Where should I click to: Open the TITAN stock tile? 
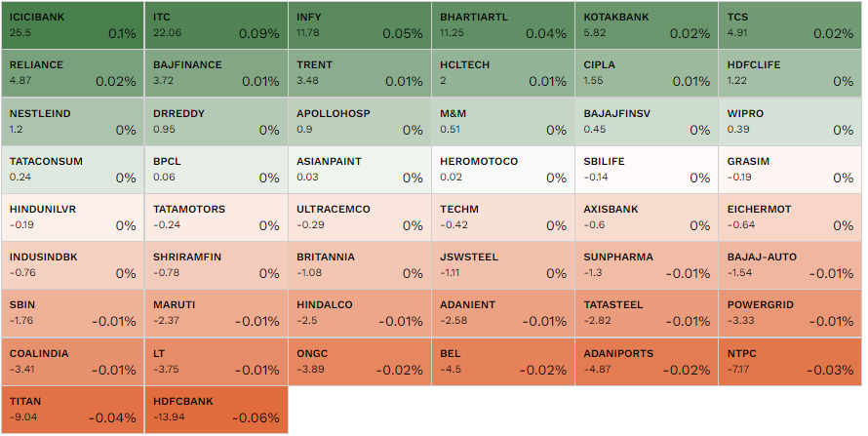click(72, 410)
